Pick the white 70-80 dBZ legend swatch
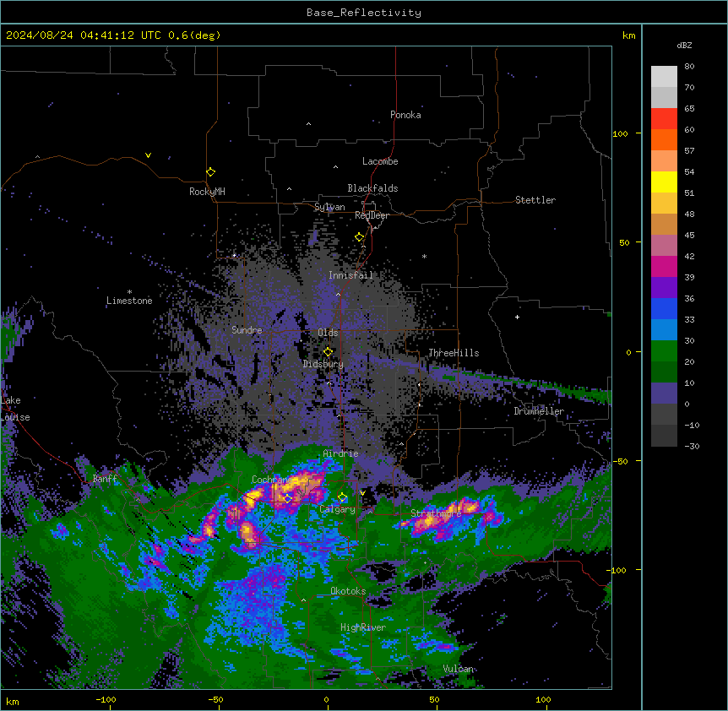 [664, 77]
